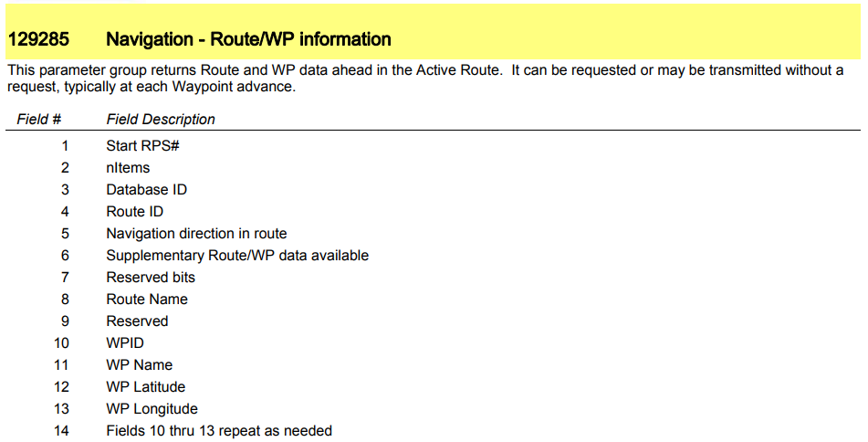
Task: Select the WP Longitude field
Action: (152, 409)
